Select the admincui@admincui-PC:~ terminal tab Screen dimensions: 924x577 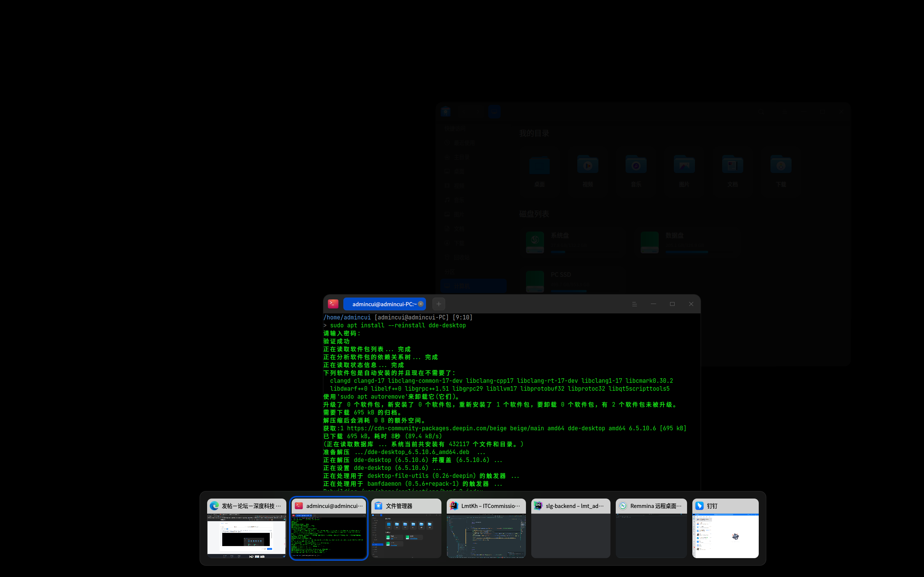pos(384,304)
